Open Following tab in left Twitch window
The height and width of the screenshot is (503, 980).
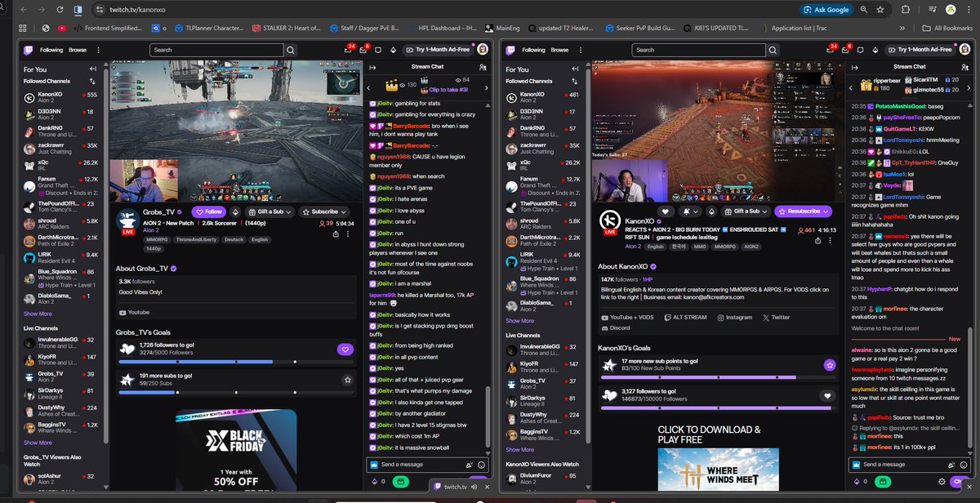tap(51, 50)
